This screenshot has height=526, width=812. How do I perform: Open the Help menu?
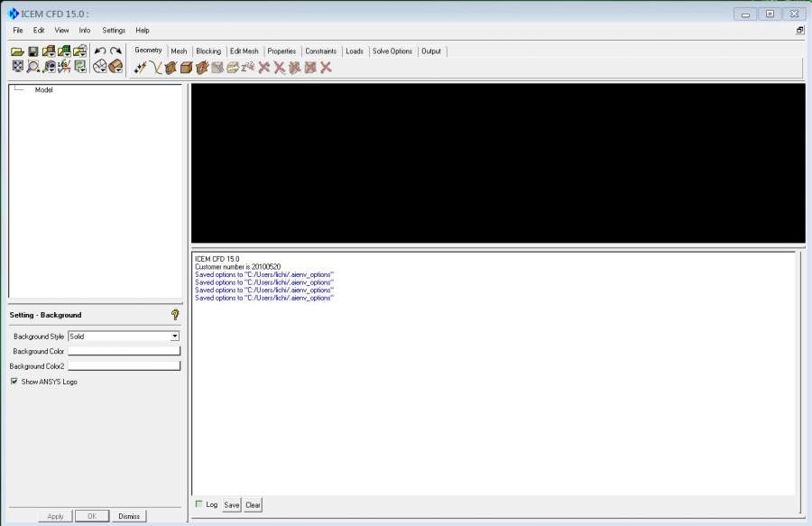click(143, 31)
